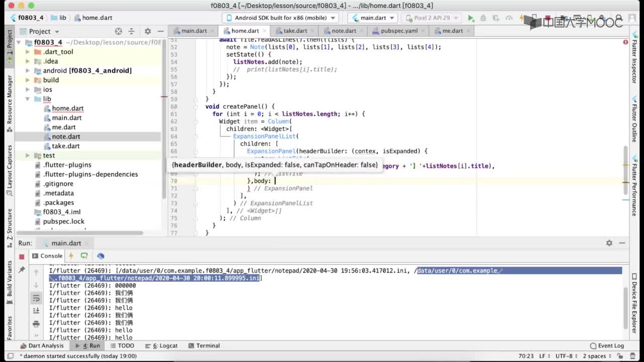The width and height of the screenshot is (644, 362).
Task: Click the red error indicator in editor corner
Action: [x=625, y=42]
